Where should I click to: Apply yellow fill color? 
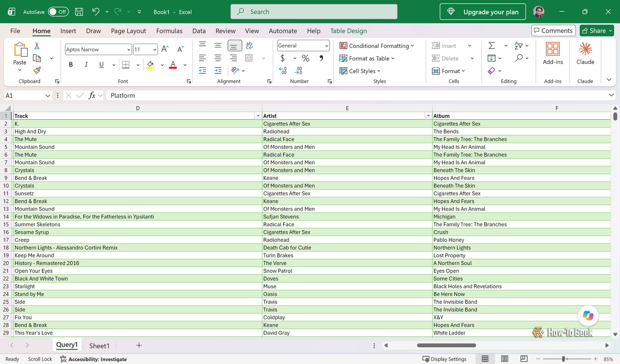click(150, 65)
